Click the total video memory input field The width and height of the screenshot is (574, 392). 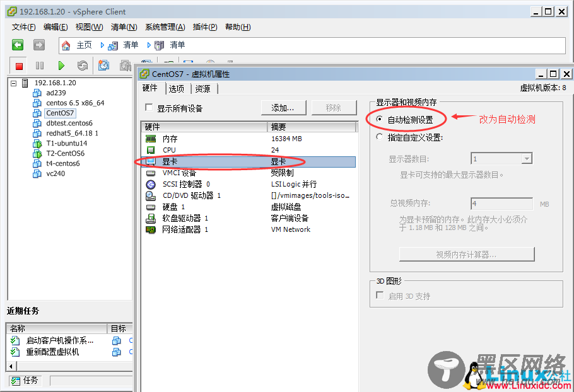click(x=501, y=204)
